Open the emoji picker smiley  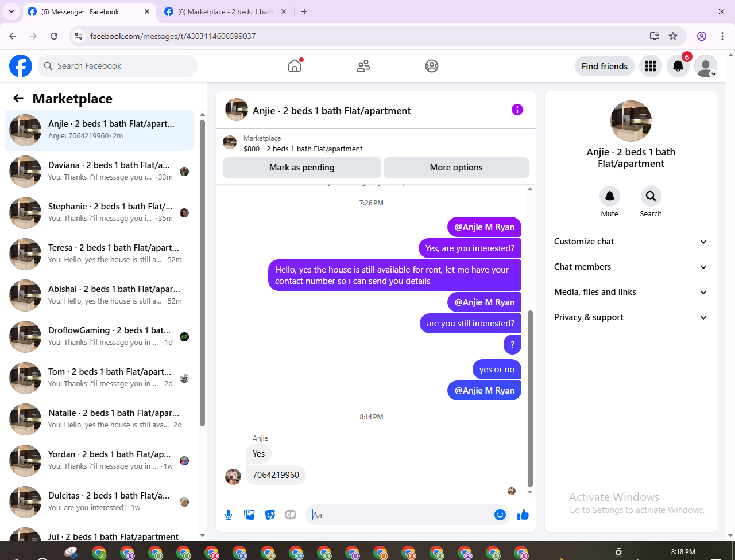click(x=500, y=515)
